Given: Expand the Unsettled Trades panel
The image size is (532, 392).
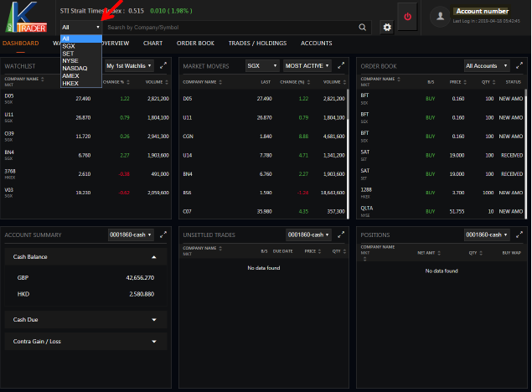Looking at the screenshot, I should 341,235.
